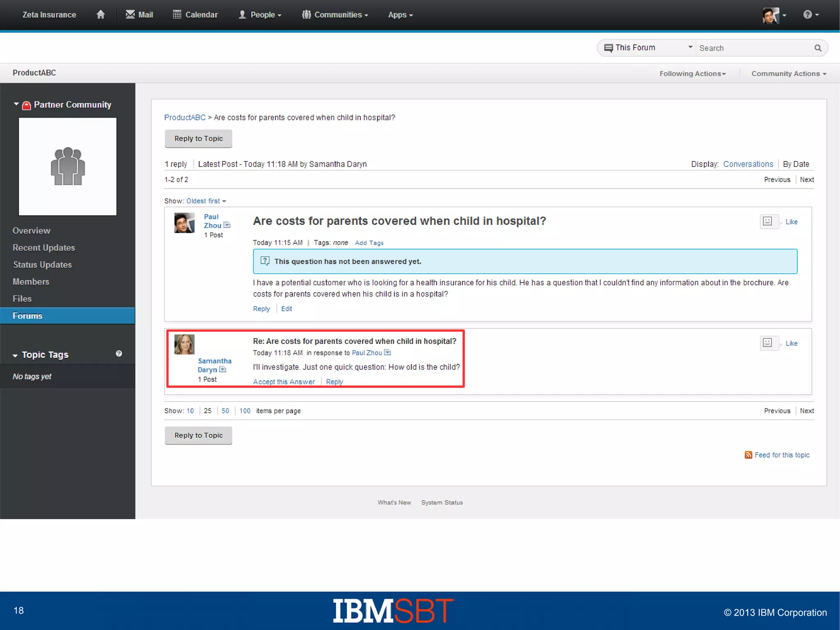Viewport: 840px width, 630px height.
Task: Like Samantha Daryn's reply
Action: (x=791, y=343)
